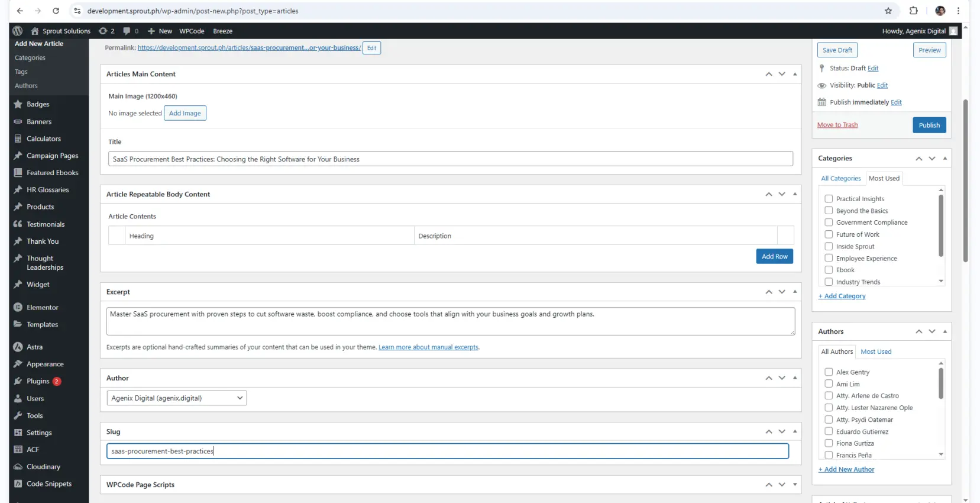
Task: Switch to All Categories tab
Action: pos(840,178)
